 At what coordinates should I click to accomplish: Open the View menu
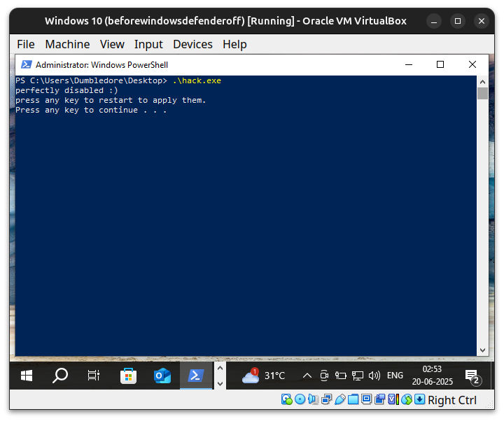112,44
